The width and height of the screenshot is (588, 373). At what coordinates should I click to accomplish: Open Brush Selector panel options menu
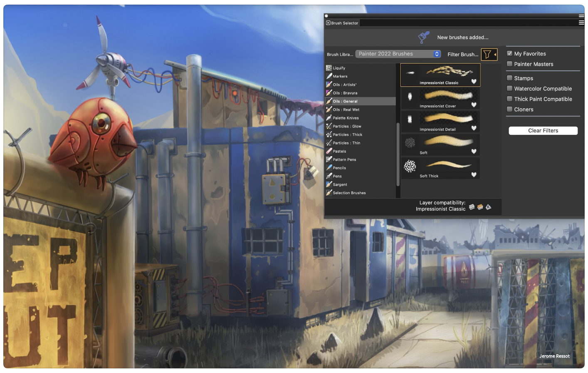[581, 22]
